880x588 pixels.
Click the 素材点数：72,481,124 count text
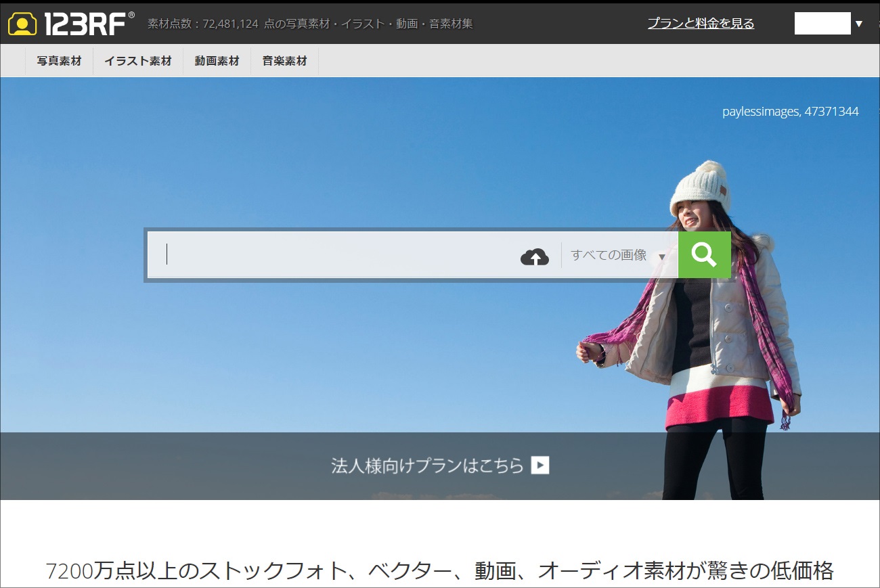click(203, 24)
